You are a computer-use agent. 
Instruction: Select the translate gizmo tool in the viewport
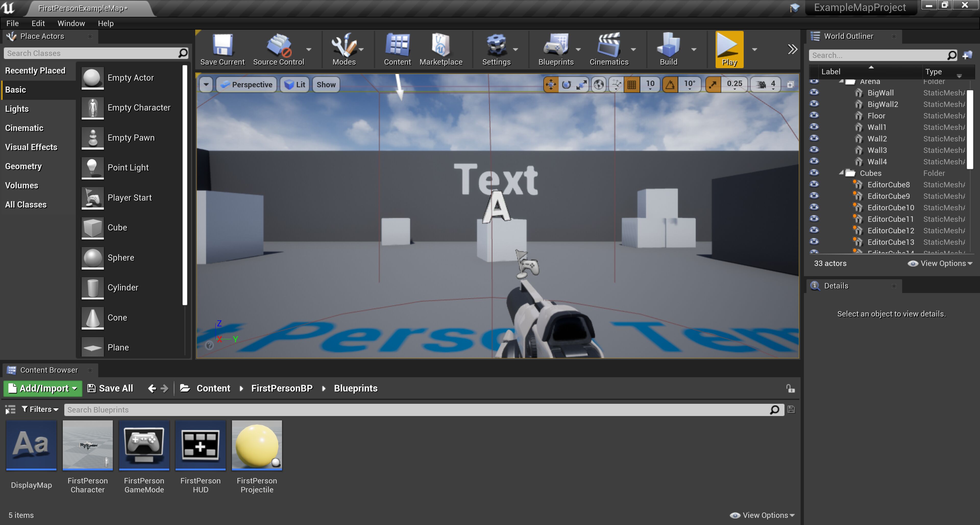pos(550,84)
